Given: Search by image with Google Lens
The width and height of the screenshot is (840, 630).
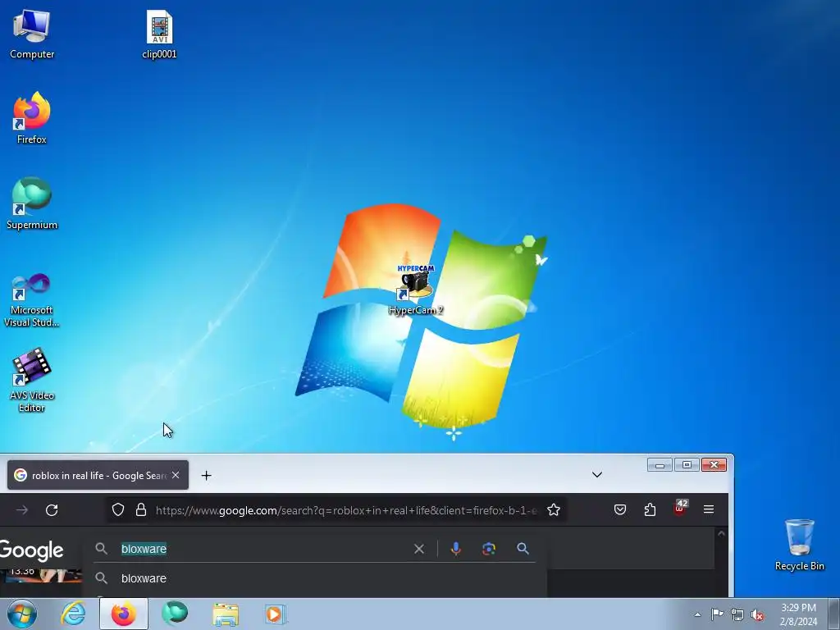Looking at the screenshot, I should point(489,549).
